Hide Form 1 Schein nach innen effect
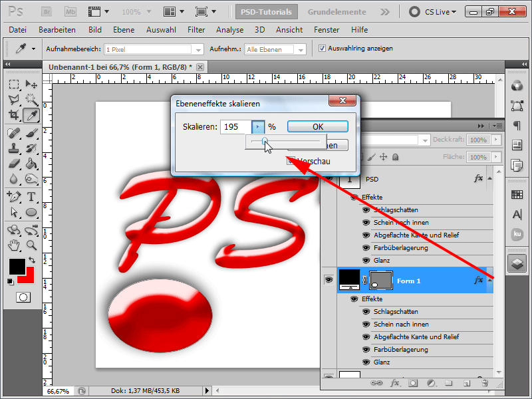 pos(366,324)
